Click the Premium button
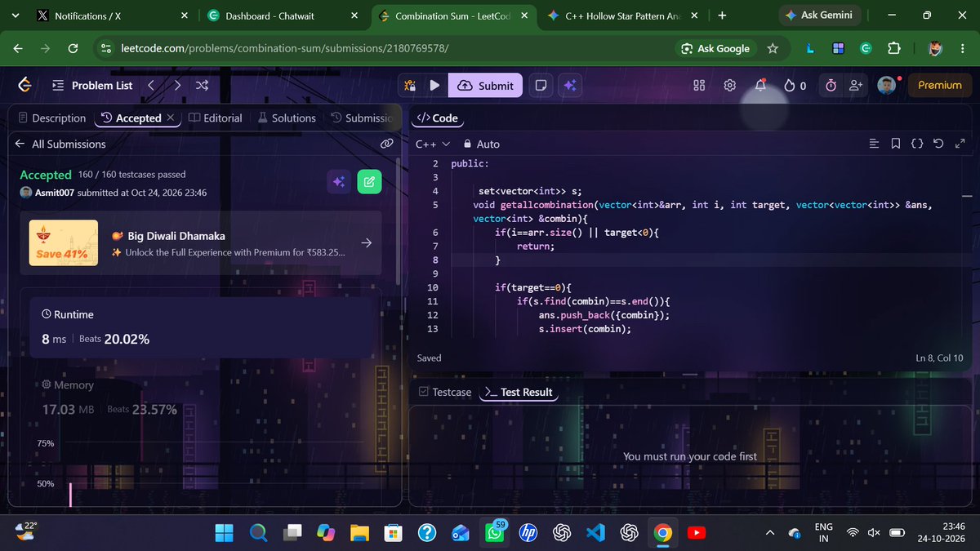Screen dimensions: 980x551 (940, 85)
